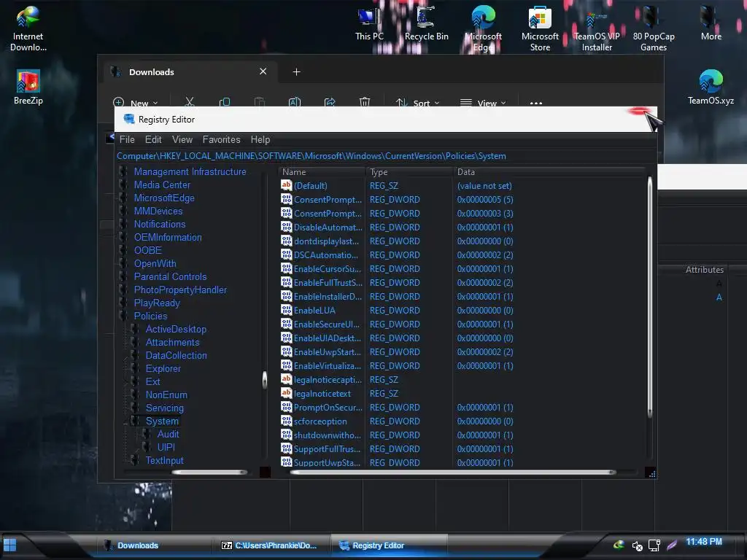
Task: Click the muted volume tray icon
Action: click(x=637, y=545)
